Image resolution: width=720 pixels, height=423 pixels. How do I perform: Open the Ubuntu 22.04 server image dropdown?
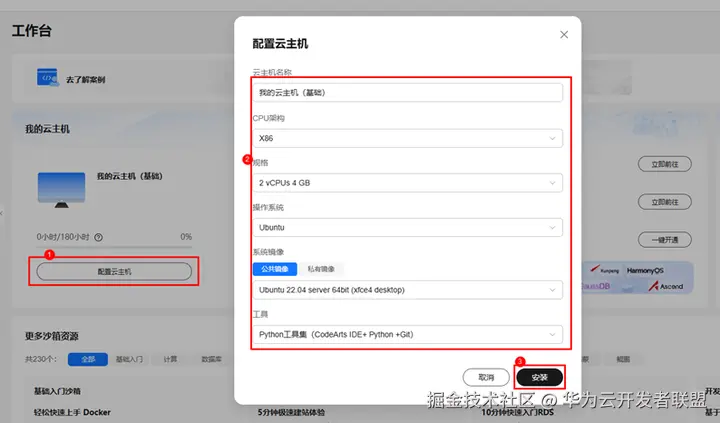408,290
